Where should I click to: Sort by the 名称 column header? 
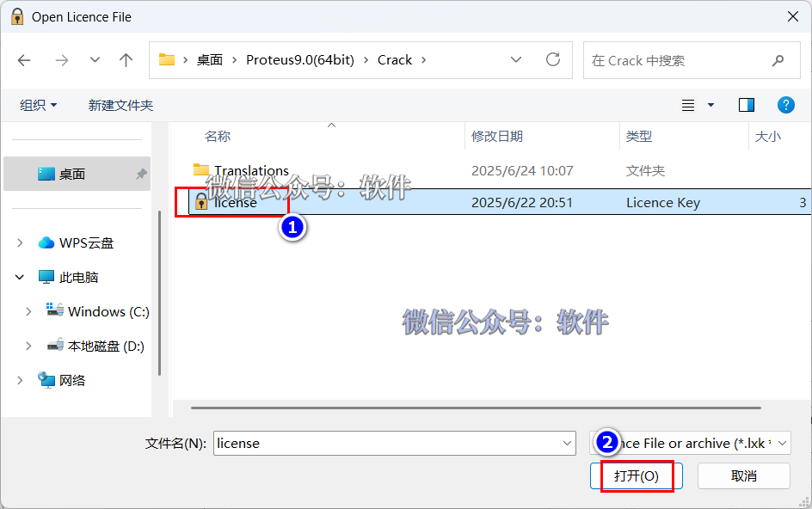point(218,136)
